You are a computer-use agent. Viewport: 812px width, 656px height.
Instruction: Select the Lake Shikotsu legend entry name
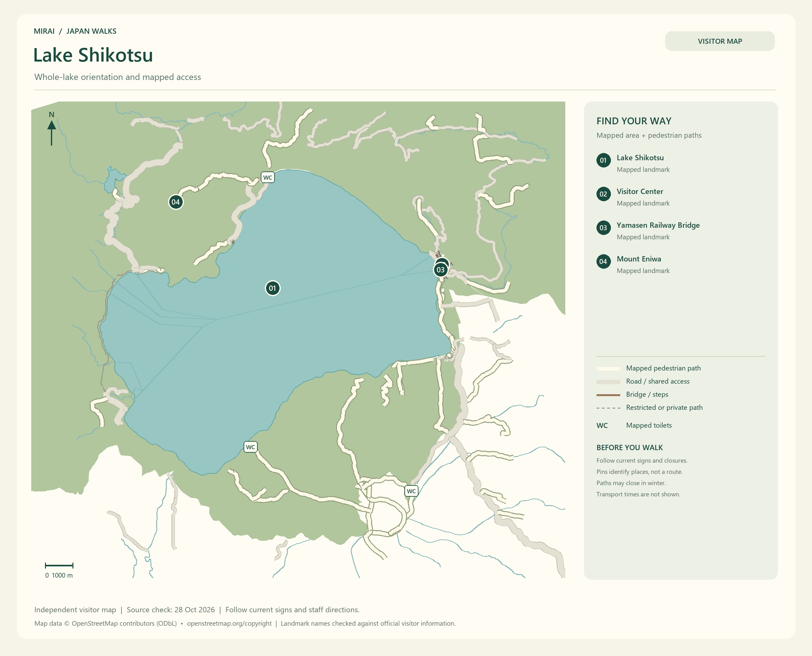click(x=640, y=157)
